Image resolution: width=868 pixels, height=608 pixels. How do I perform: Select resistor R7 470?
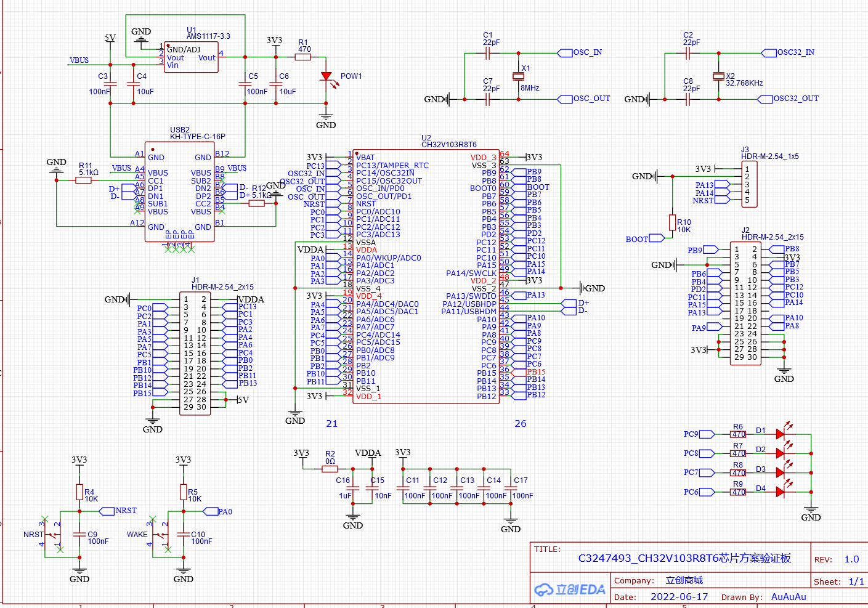(x=738, y=453)
